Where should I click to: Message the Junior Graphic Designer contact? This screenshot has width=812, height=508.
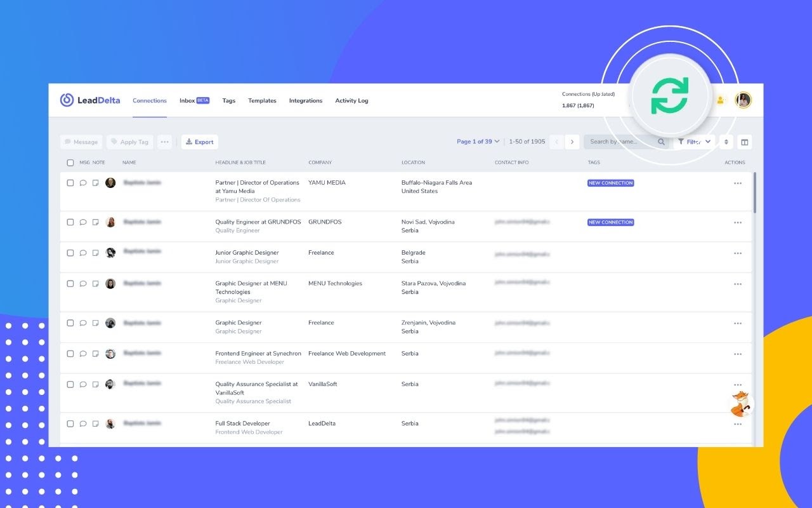(x=82, y=253)
